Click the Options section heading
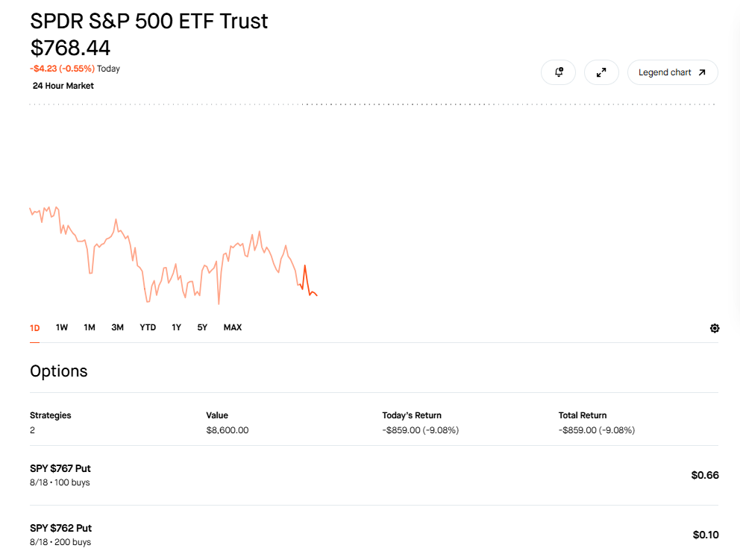 (x=58, y=371)
